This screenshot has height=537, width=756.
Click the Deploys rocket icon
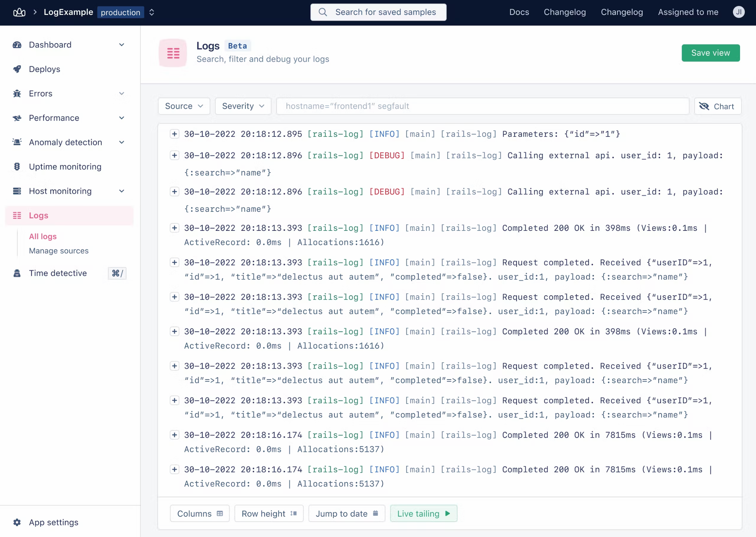[x=17, y=69]
